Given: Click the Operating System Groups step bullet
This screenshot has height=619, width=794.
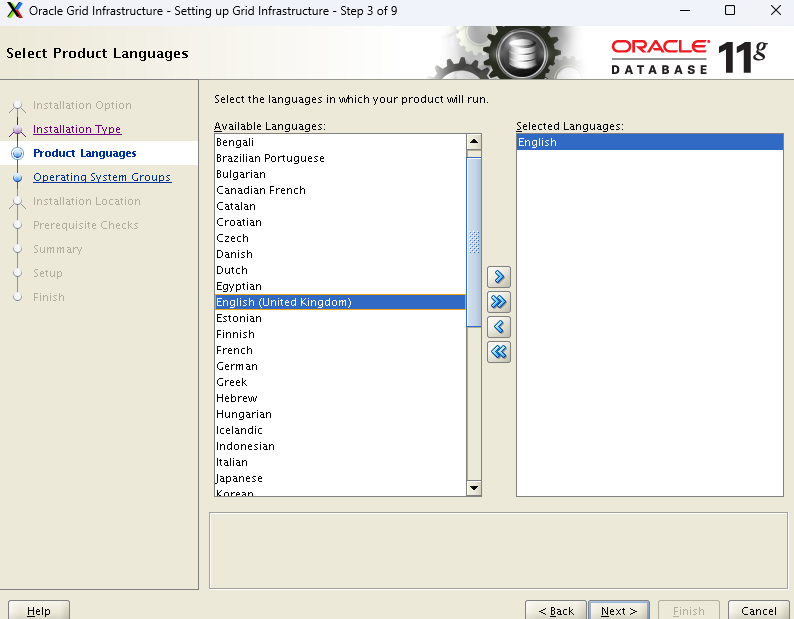Looking at the screenshot, I should click(x=17, y=178).
